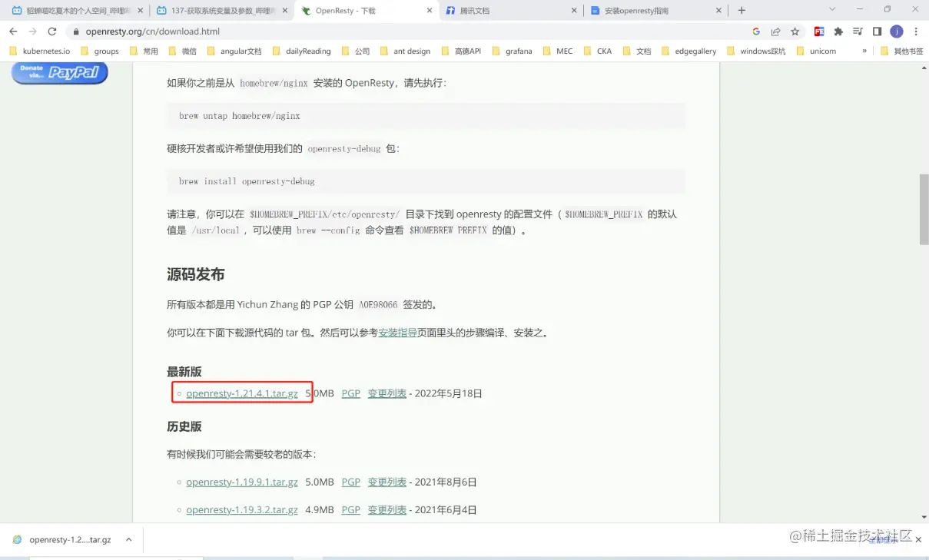Screen dimensions: 929x560
Task: Open the tab search chevron
Action: (x=831, y=9)
